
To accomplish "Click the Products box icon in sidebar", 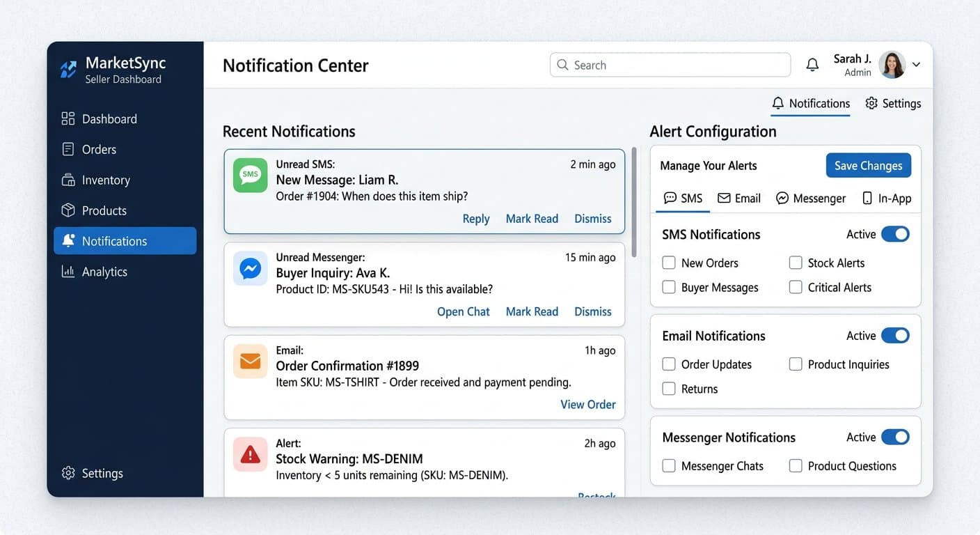I will pos(68,210).
